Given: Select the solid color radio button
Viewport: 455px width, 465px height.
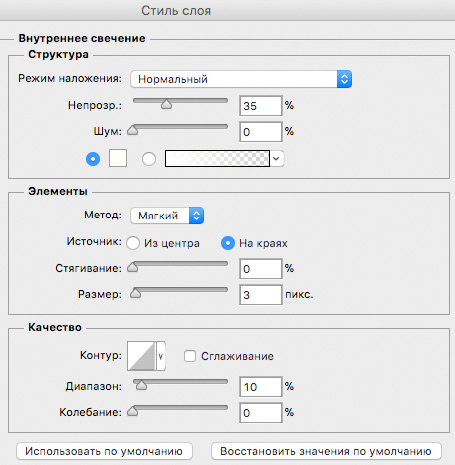Looking at the screenshot, I should point(93,159).
